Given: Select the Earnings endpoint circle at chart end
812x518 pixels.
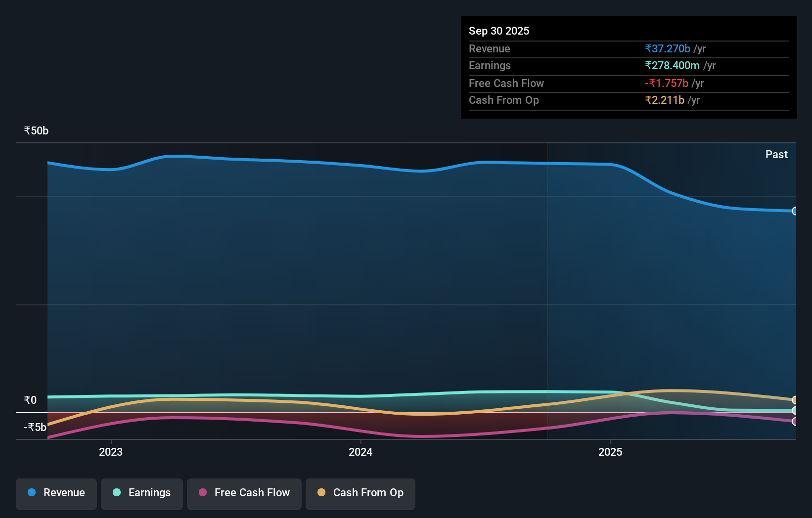Looking at the screenshot, I should (x=795, y=411).
